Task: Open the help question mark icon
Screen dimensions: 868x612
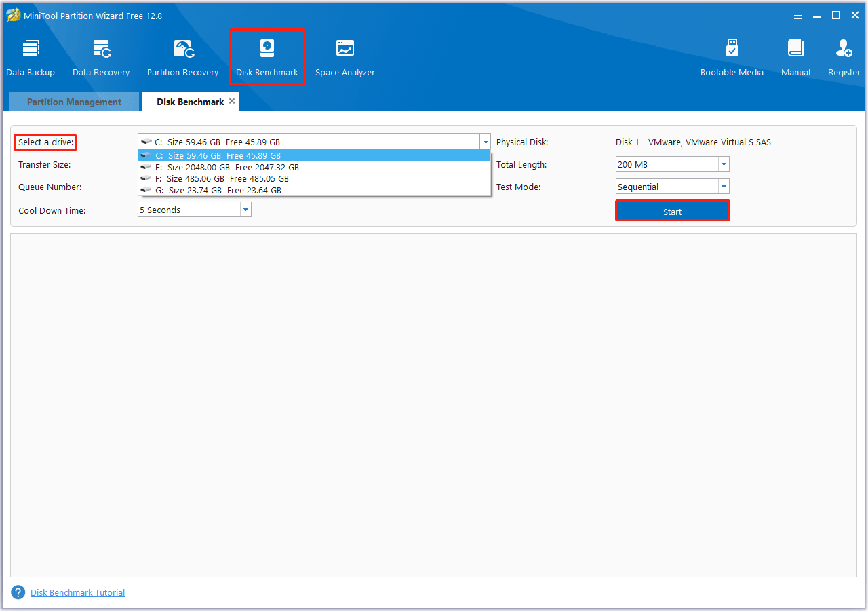Action: [18, 592]
